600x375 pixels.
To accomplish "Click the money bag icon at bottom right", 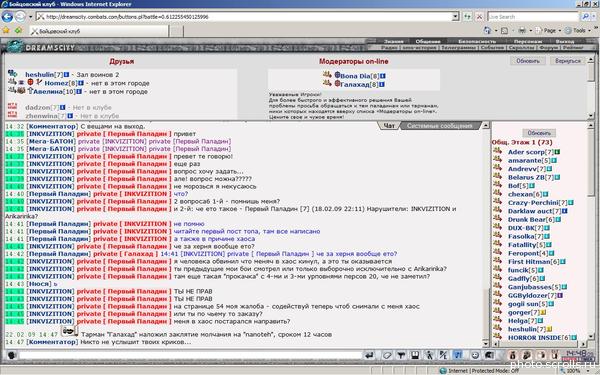I will (513, 355).
